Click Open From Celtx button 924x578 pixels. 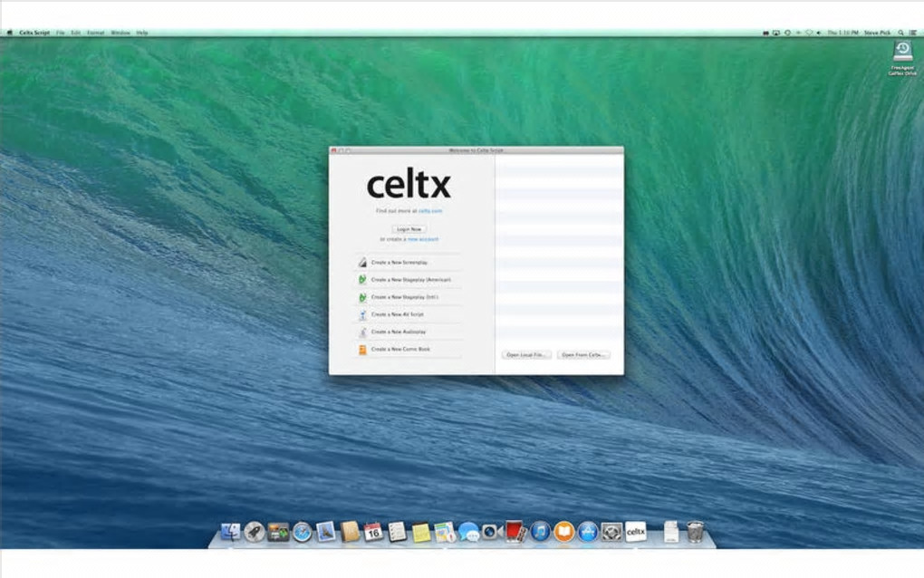tap(583, 355)
